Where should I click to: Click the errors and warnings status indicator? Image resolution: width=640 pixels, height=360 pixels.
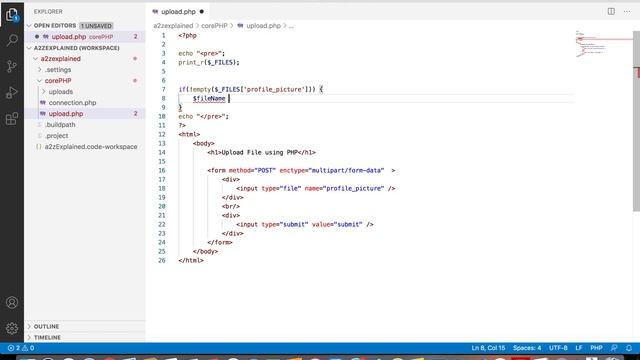[x=21, y=348]
